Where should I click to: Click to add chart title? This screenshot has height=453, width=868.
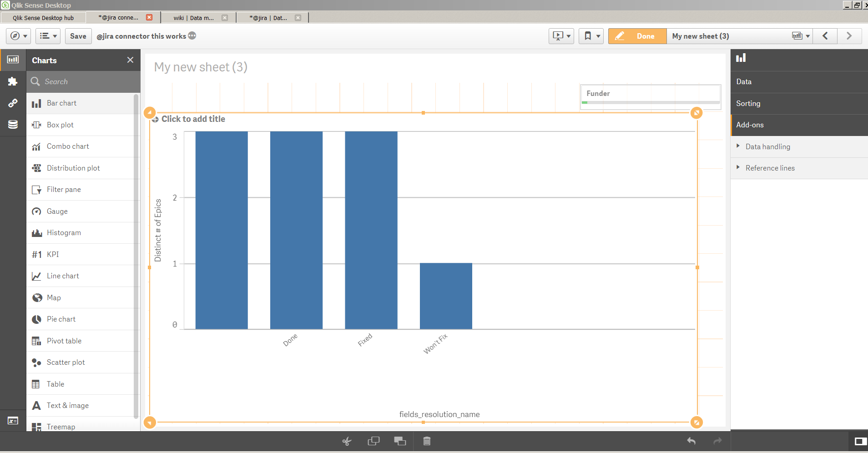193,119
